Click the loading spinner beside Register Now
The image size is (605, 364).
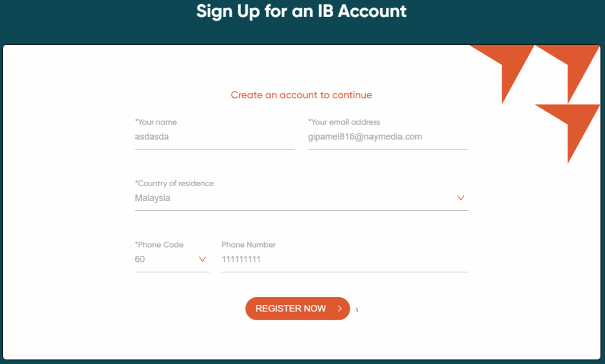point(357,310)
